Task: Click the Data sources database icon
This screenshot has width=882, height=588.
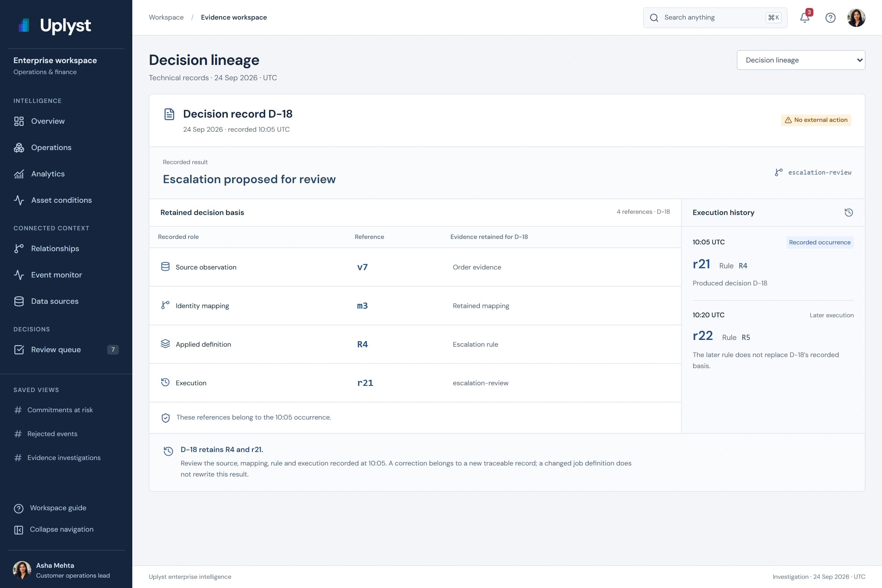Action: pyautogui.click(x=19, y=301)
